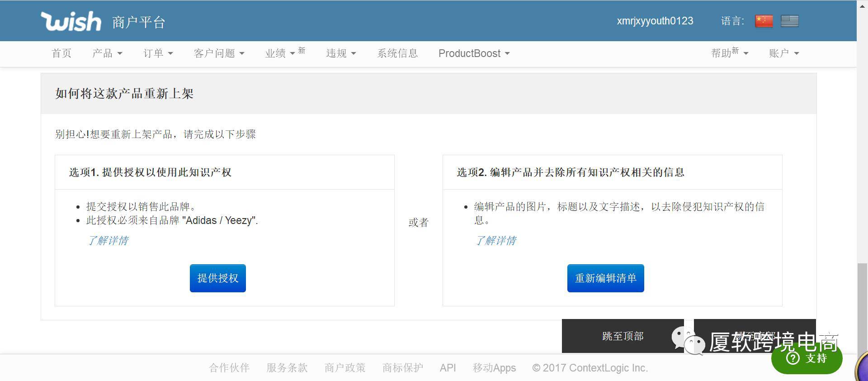Viewport: 868px width, 381px height.
Task: Open the ProductBoost dropdown menu
Action: click(x=474, y=53)
